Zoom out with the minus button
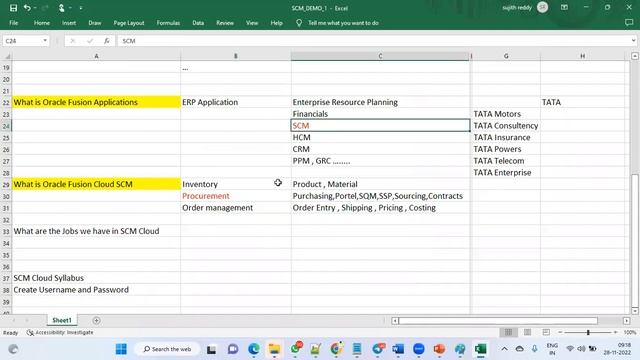The height and width of the screenshot is (360, 640). (x=560, y=332)
